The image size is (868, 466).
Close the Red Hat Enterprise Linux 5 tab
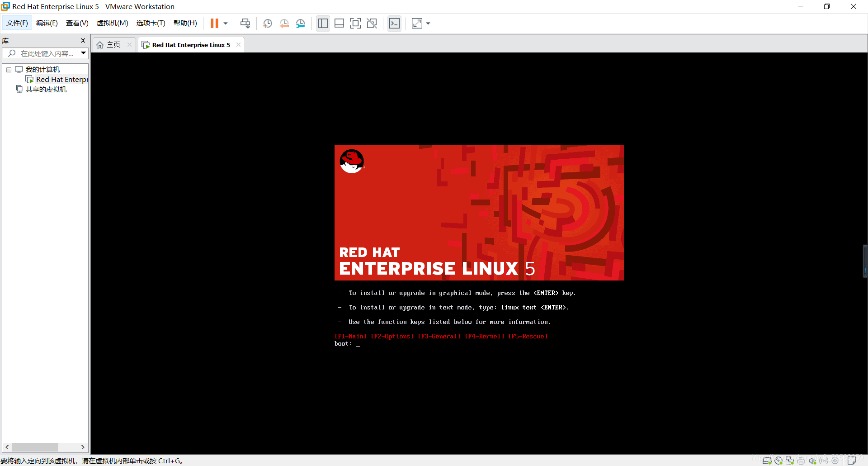pos(238,44)
